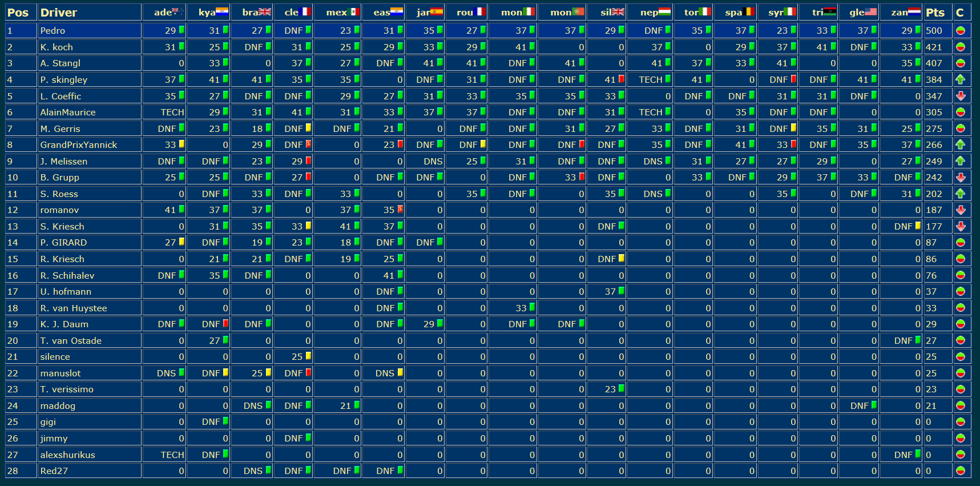Select the Driver column header

(x=59, y=13)
